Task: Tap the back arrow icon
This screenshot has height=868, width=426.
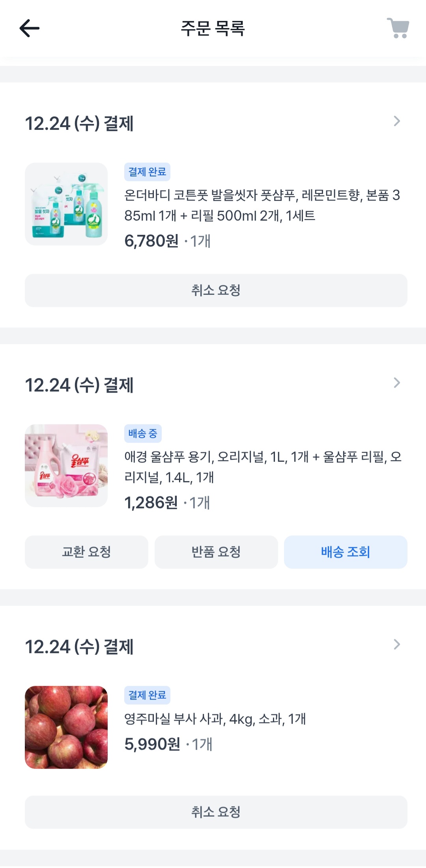Action: pyautogui.click(x=30, y=28)
